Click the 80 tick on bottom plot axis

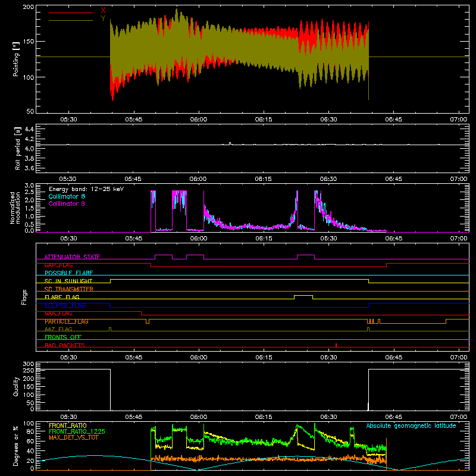click(30, 431)
